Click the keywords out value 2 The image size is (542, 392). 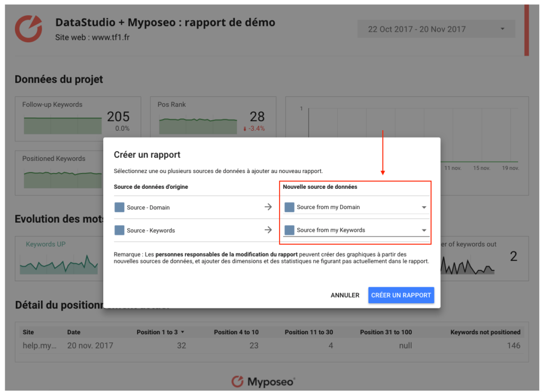pos(513,256)
